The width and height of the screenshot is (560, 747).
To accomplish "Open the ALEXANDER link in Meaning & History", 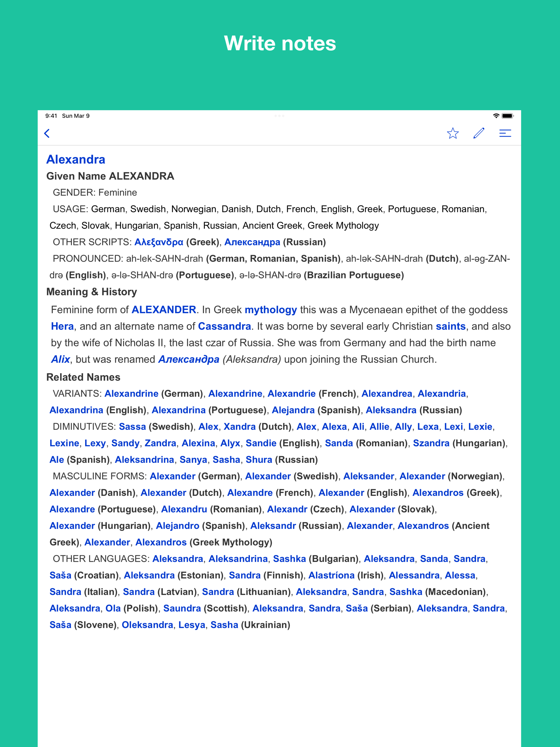I will [x=163, y=309].
